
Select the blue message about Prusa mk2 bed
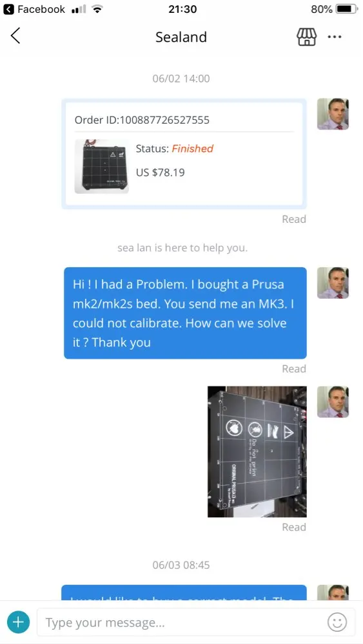(x=185, y=313)
